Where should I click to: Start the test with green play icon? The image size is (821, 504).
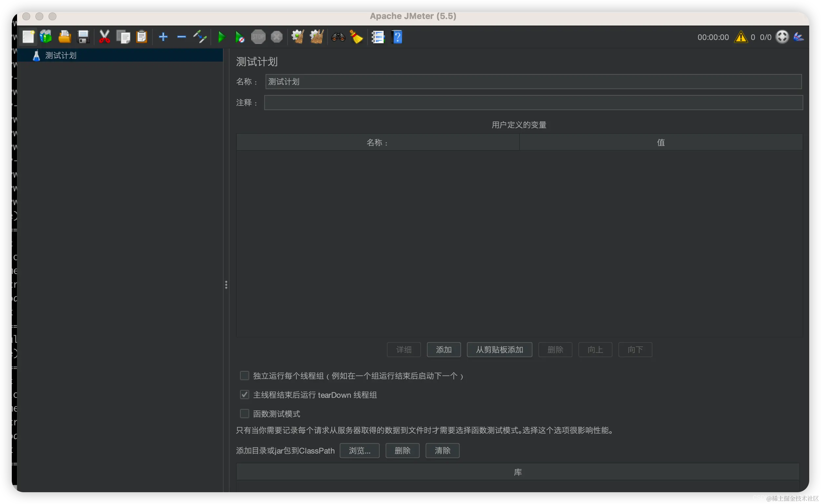pos(221,37)
